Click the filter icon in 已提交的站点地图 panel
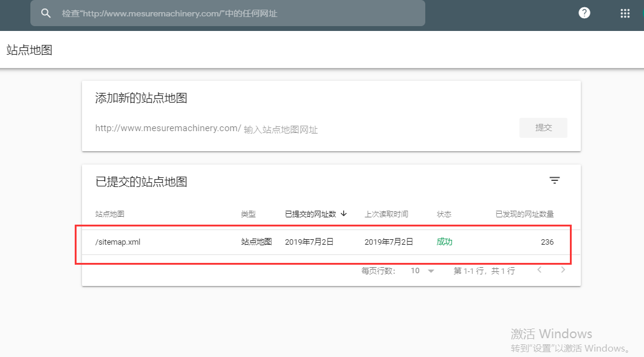This screenshot has height=357, width=644. (x=554, y=180)
